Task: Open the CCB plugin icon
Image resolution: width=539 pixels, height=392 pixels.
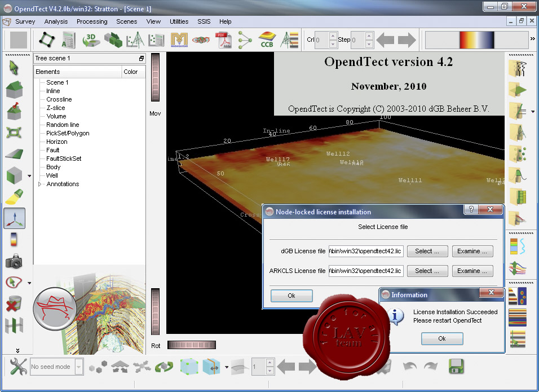Action: click(x=267, y=39)
